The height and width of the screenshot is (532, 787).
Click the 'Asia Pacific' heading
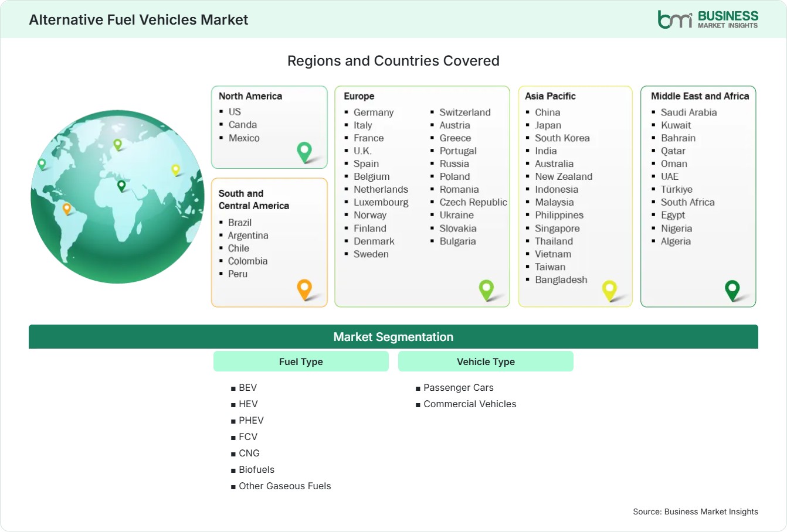pos(550,96)
